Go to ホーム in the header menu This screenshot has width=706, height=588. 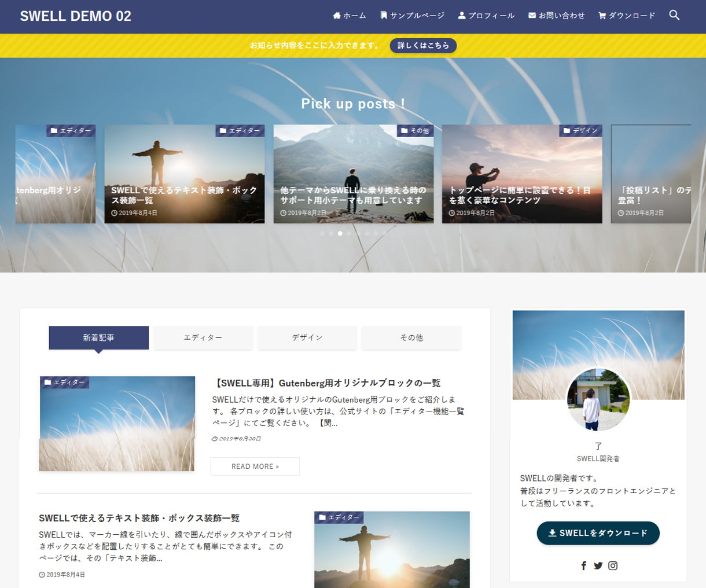tap(350, 16)
